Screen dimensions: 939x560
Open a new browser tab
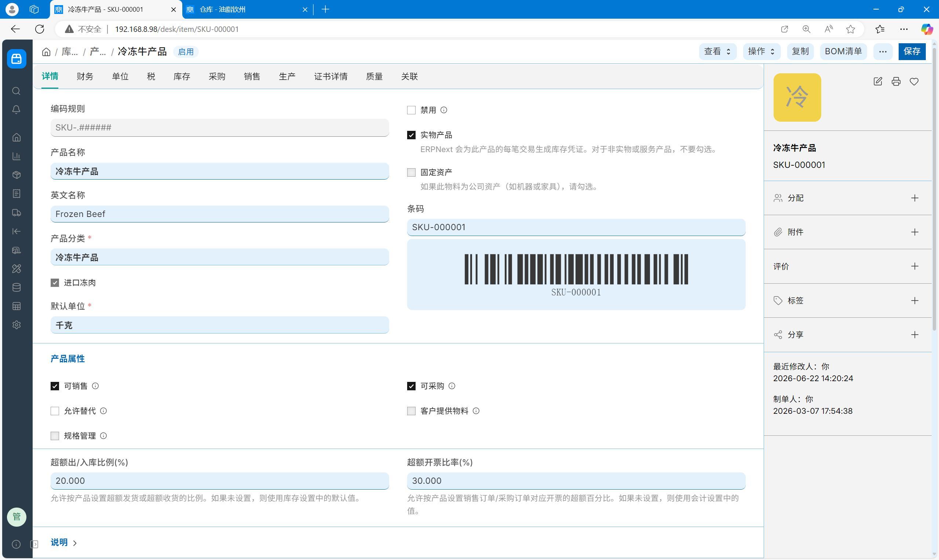(325, 10)
